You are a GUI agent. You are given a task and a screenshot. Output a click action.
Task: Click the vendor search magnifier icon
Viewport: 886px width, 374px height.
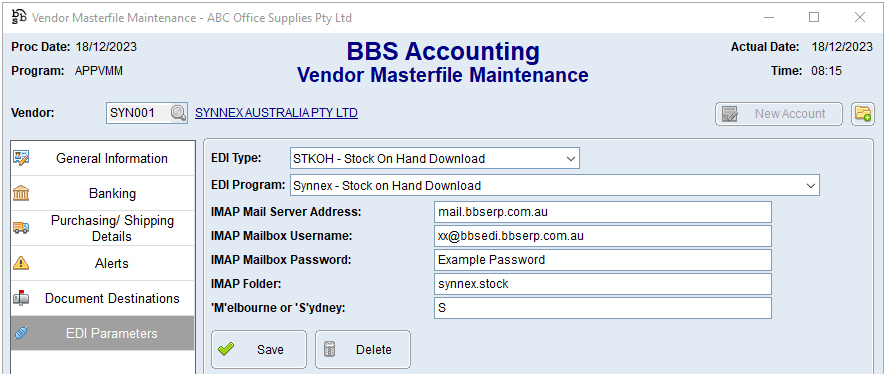click(x=178, y=114)
